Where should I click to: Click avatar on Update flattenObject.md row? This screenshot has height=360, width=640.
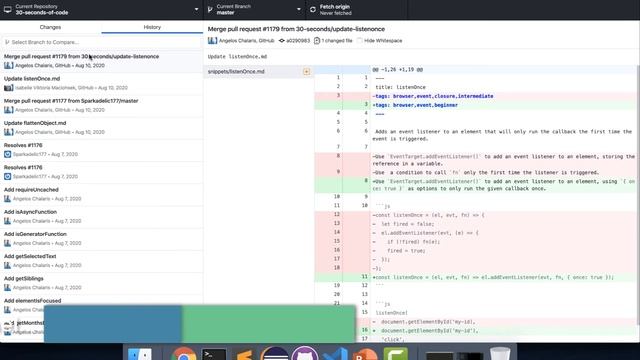point(9,132)
